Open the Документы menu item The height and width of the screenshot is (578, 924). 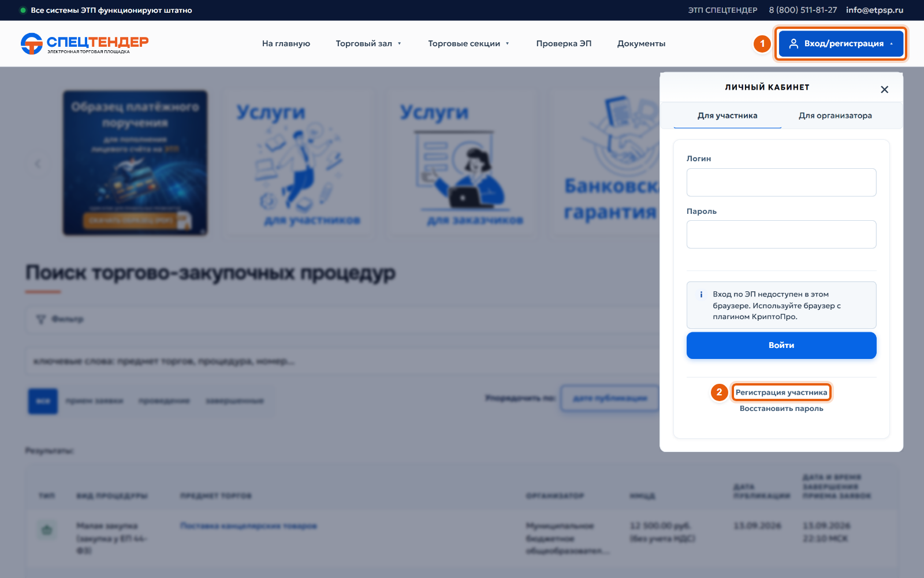click(641, 43)
